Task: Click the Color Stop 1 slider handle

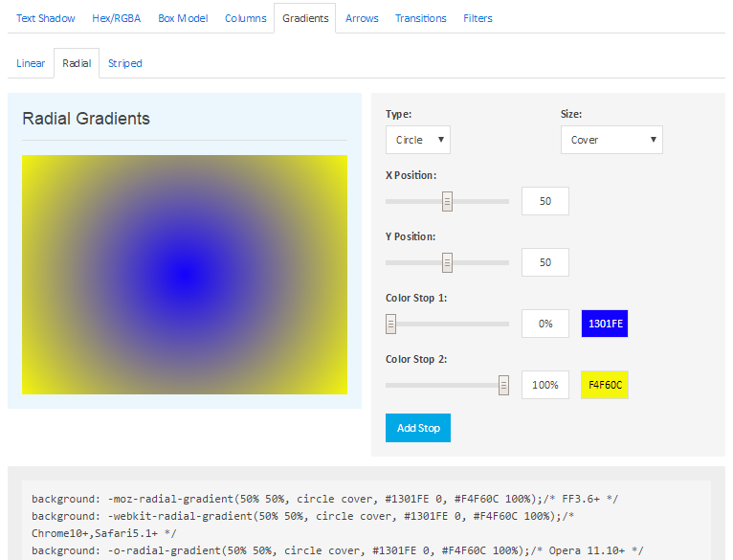Action: (390, 325)
